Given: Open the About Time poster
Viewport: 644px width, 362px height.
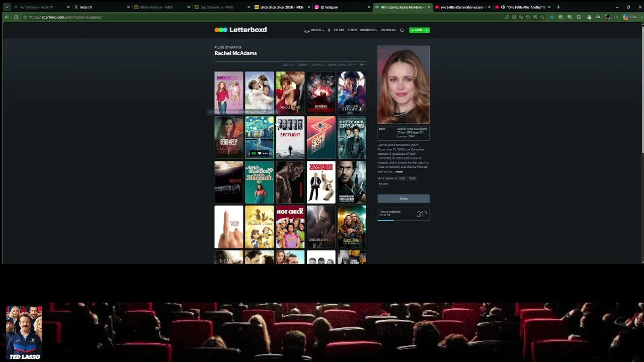Looking at the screenshot, I should 290,93.
